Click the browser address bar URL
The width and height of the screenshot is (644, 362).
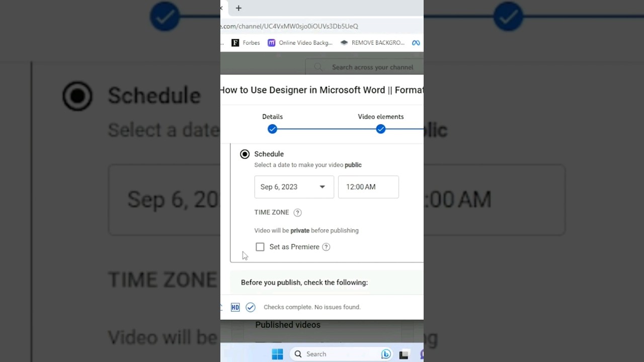pos(289,26)
